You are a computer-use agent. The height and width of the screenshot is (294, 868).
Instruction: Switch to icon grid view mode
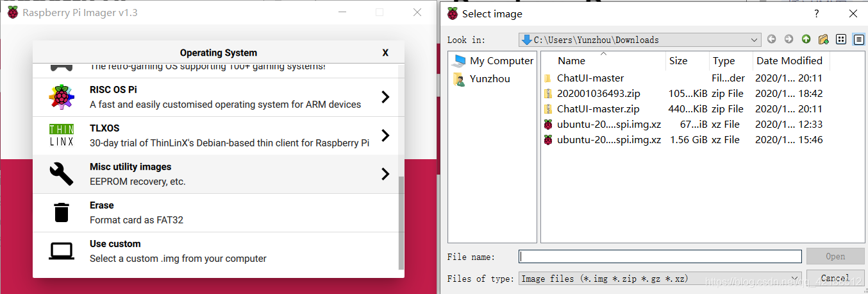[x=842, y=39]
